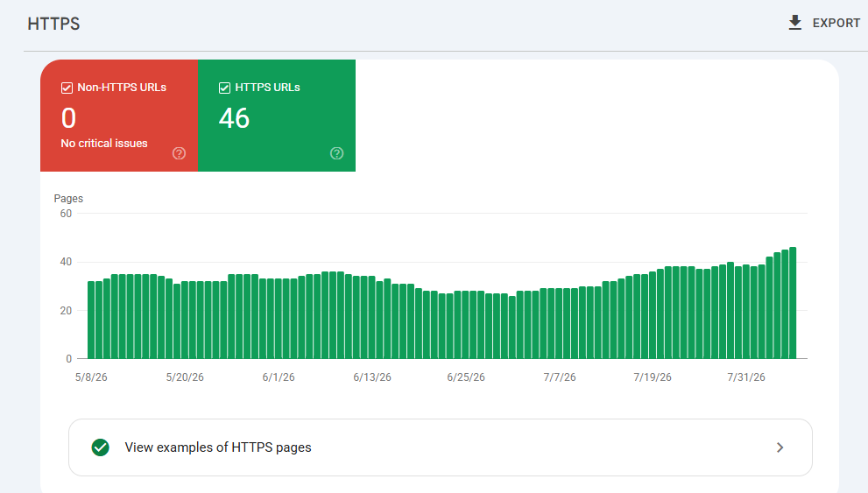Click chevron arrow on HTTPS examples row
The width and height of the screenshot is (868, 493).
click(780, 447)
